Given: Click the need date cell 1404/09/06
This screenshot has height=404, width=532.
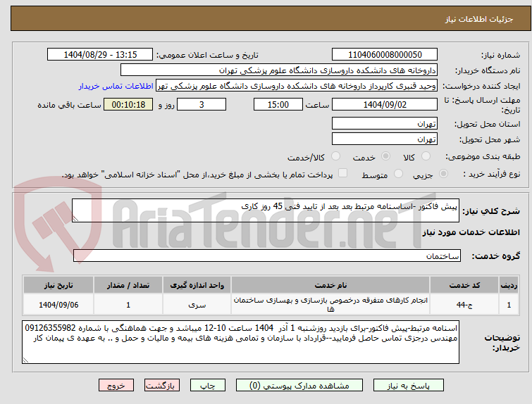Looking at the screenshot, I should (x=58, y=305).
